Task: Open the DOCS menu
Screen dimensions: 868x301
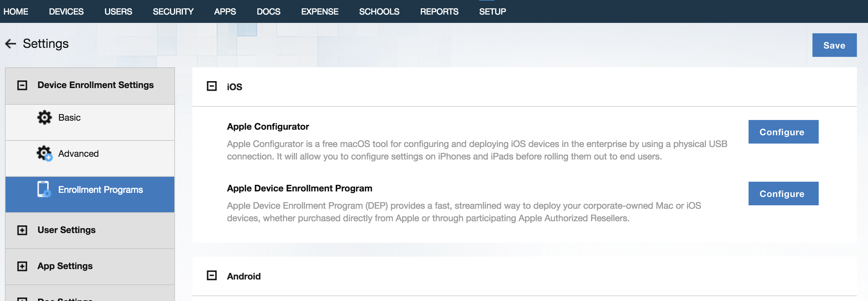Action: tap(269, 11)
